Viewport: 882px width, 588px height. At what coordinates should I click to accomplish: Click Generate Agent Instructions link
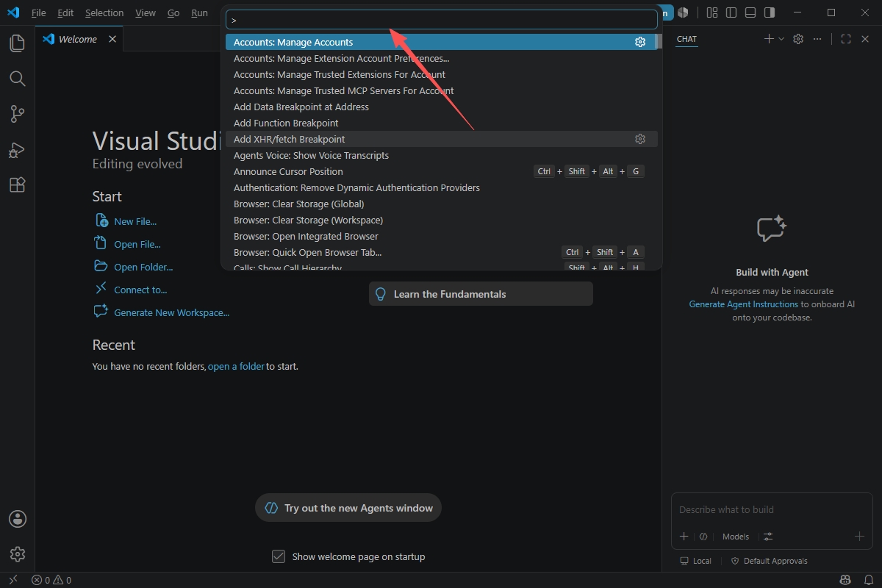[x=743, y=304]
